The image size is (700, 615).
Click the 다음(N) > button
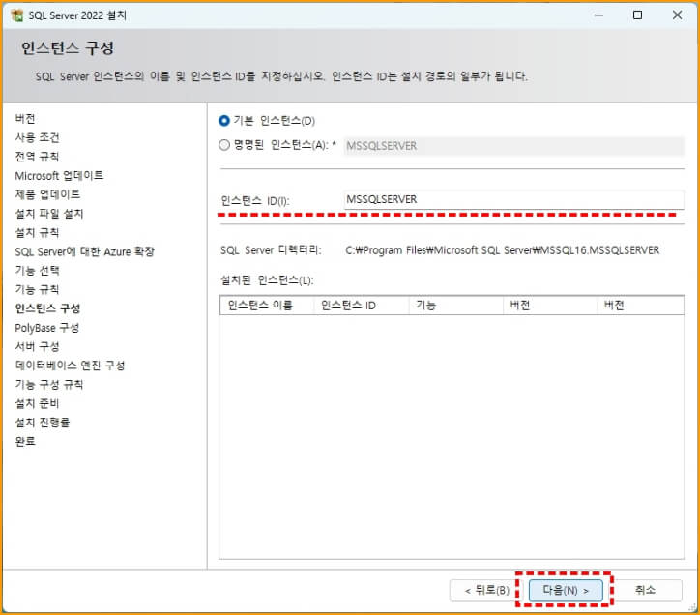point(566,590)
